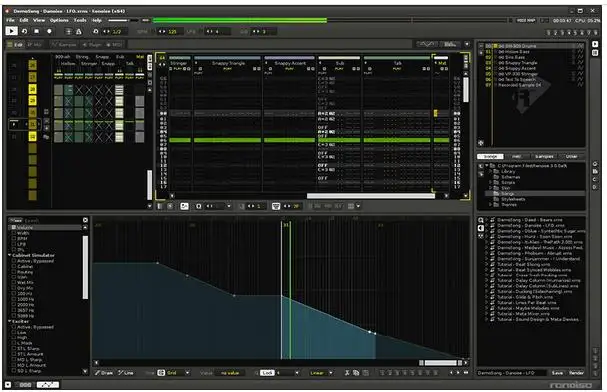Check the Cabinet parameter checkbox
This screenshot has height=392, width=607.
pos(14,266)
